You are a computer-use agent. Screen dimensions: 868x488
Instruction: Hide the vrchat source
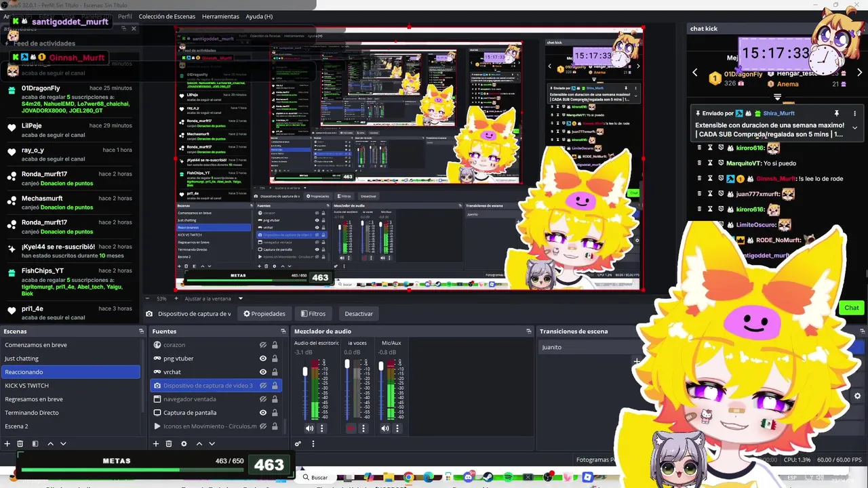point(263,372)
